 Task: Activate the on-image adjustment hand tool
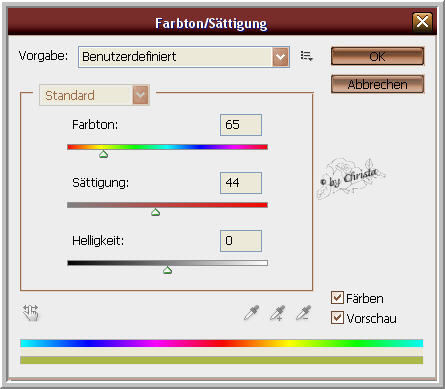point(31,313)
